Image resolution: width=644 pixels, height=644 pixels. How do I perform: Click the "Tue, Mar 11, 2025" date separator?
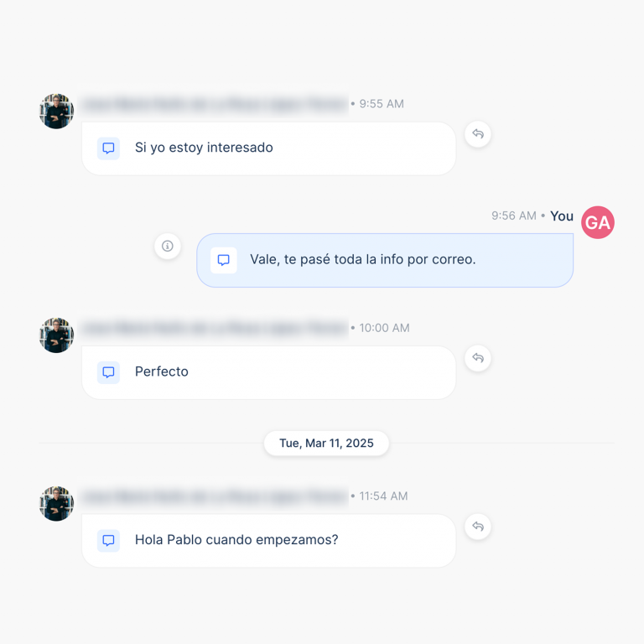point(326,443)
